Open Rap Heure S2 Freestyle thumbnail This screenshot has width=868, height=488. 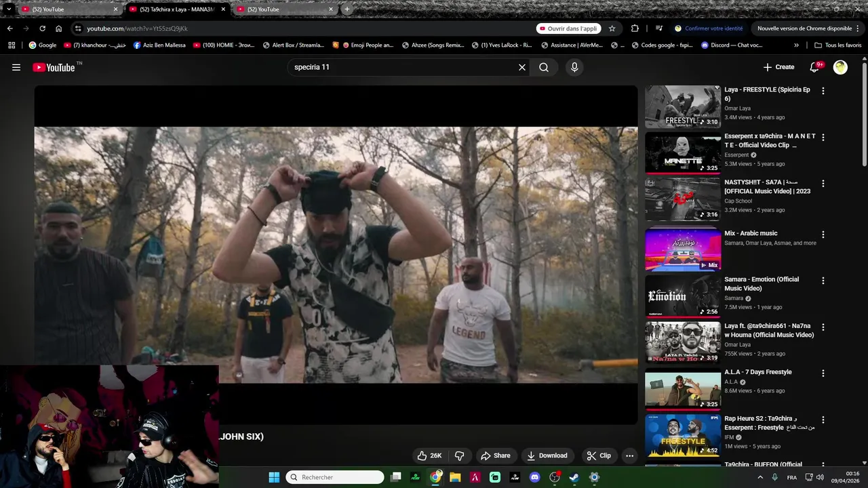[x=683, y=436]
